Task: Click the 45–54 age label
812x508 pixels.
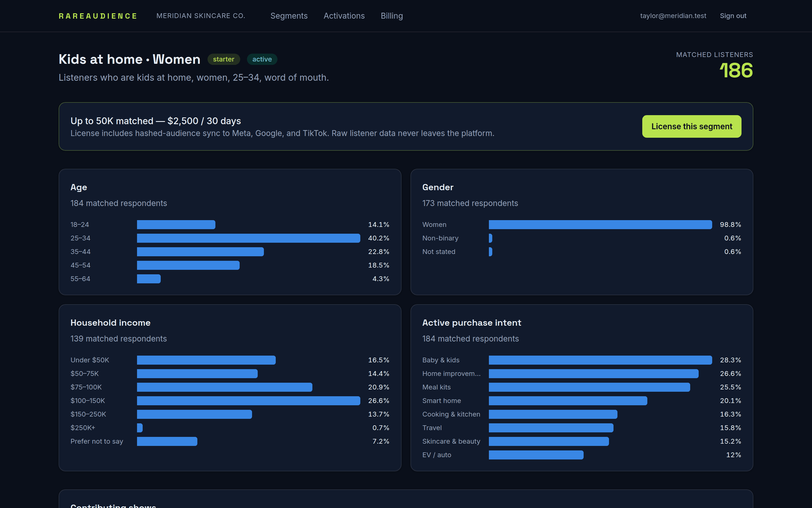Action: tap(81, 265)
